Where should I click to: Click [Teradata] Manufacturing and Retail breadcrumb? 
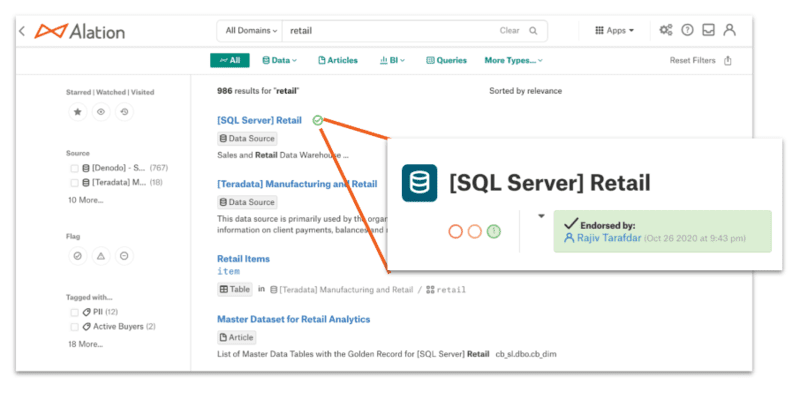[x=341, y=290]
